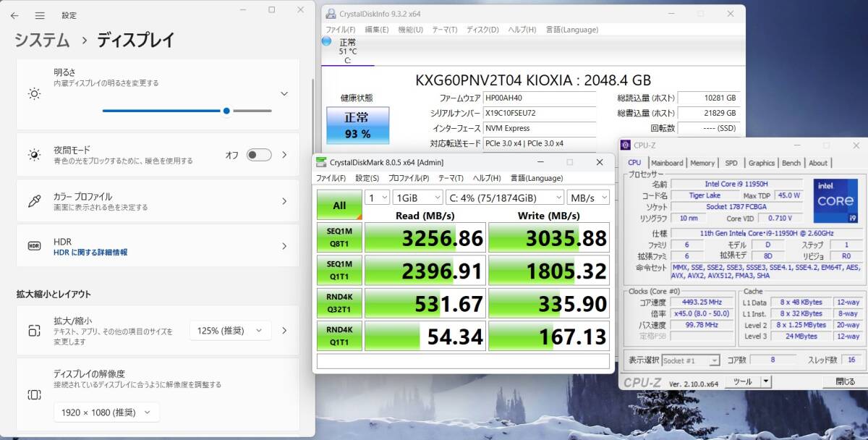868x440 pixels.
Task: Switch to CPU-Z Mainboard tab
Action: (x=667, y=163)
